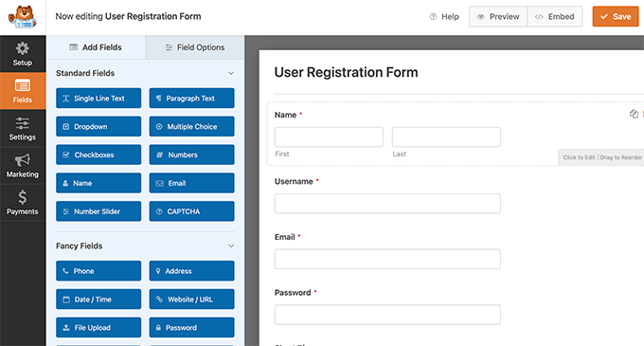
Task: Click the Name field label in form
Action: point(285,115)
